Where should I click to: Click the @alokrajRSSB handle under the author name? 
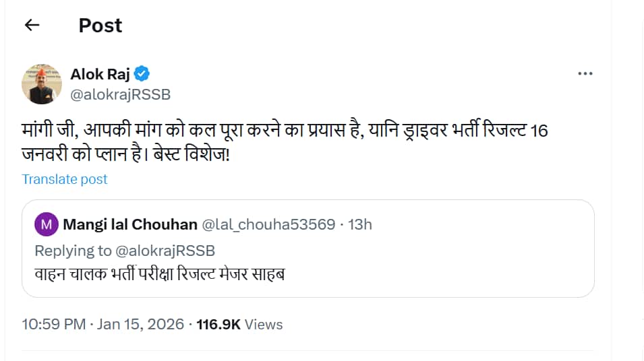[120, 95]
